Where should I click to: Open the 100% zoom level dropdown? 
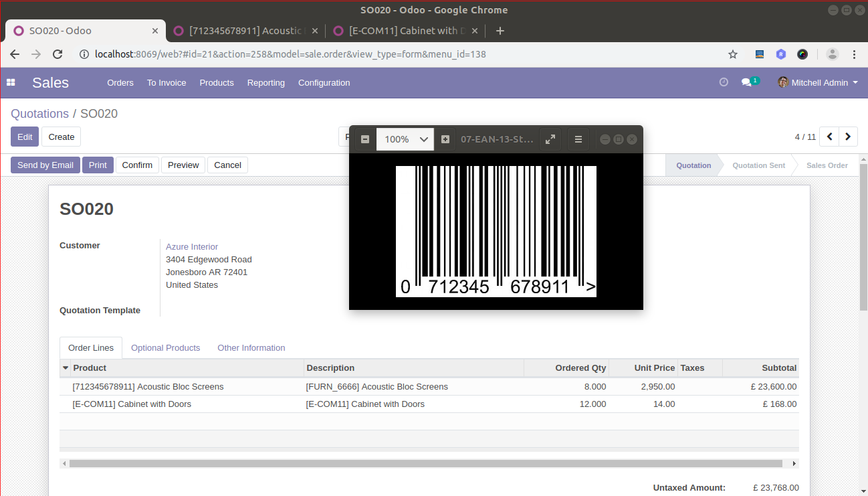tap(405, 139)
